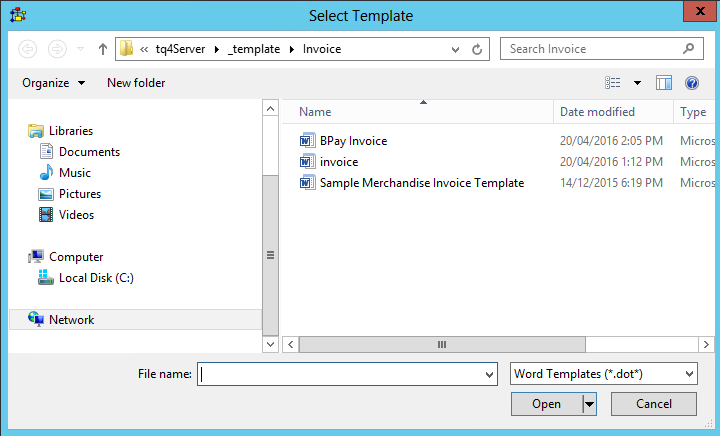Open the Word Templates file type dropdown

603,374
